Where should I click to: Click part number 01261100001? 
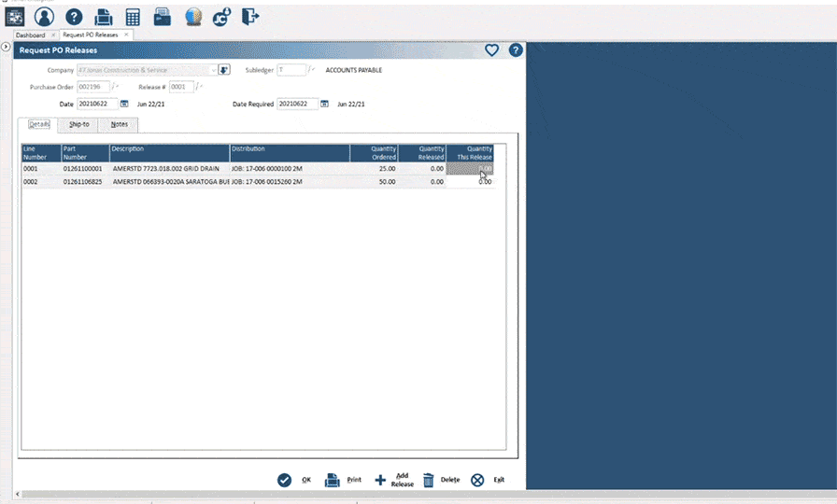coord(85,169)
